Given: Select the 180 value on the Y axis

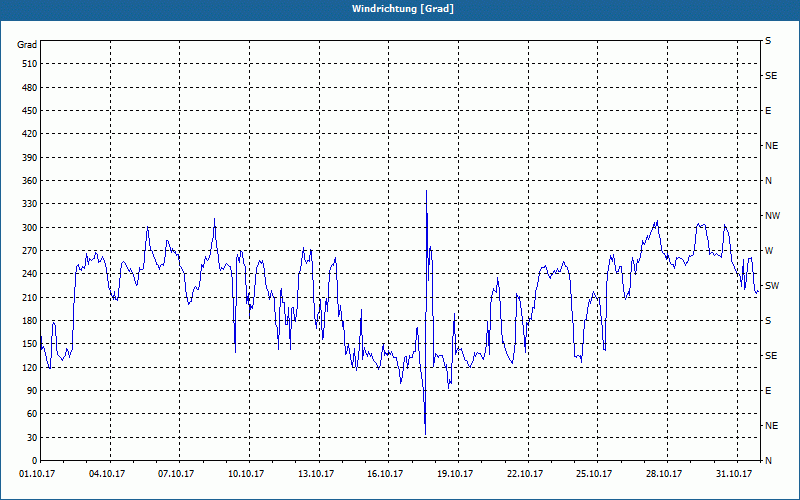Looking at the screenshot, I should click(x=30, y=320).
